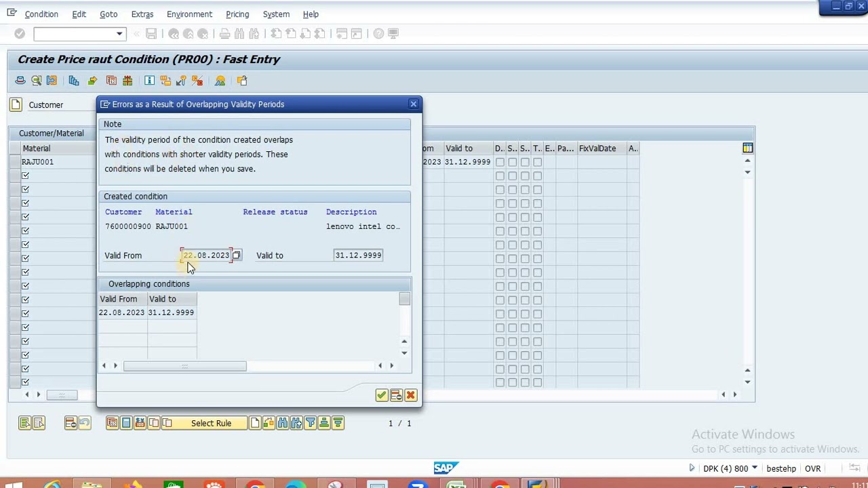Click the Find binoculars icon in bottom toolbar
This screenshot has width=868, height=488.
[x=283, y=423]
